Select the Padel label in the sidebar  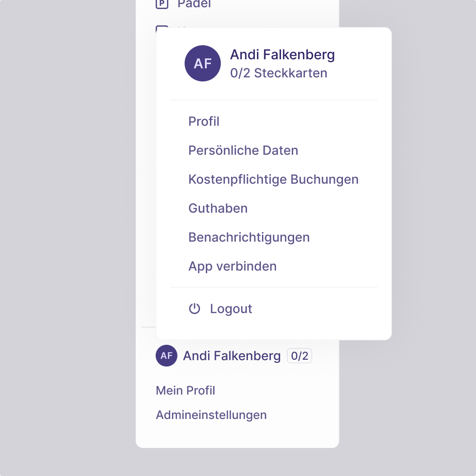[194, 5]
